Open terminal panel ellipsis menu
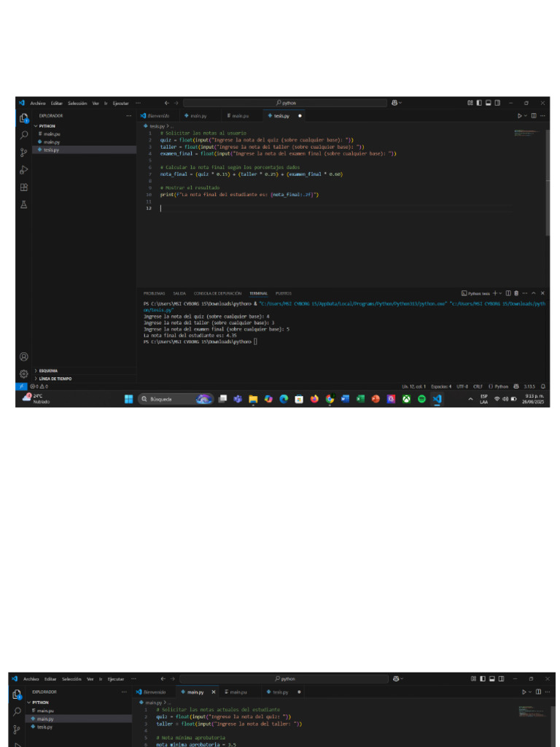This screenshot has width=560, height=747. (x=525, y=293)
